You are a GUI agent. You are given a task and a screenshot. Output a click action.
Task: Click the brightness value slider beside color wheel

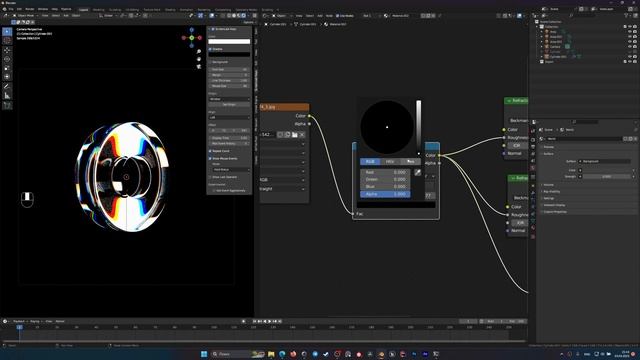point(418,127)
